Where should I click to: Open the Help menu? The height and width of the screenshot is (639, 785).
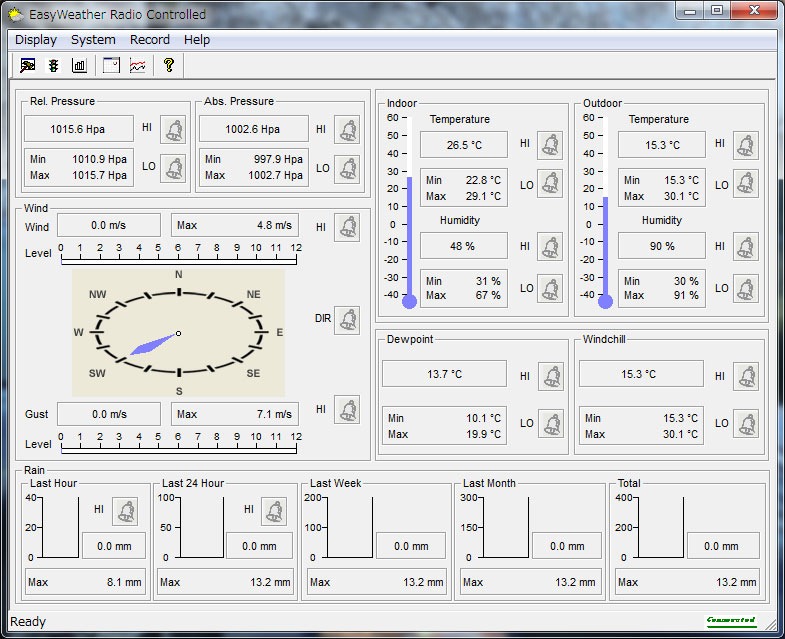(x=197, y=40)
